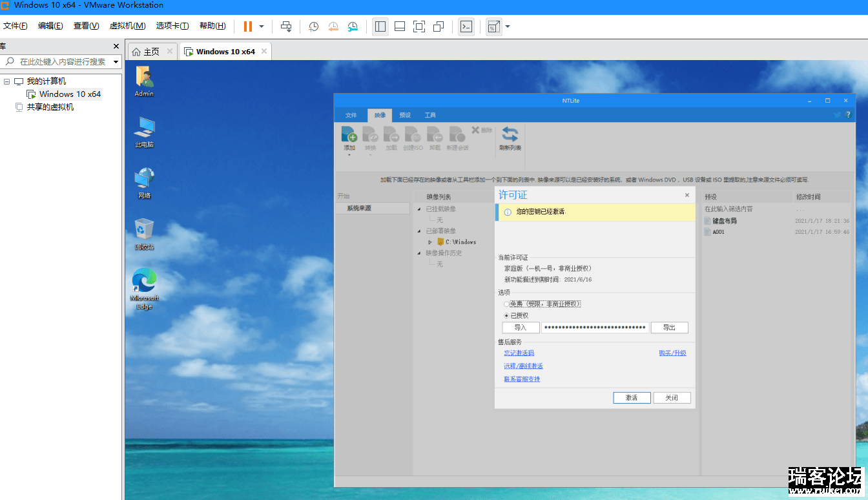Open the dropdown arrow under Add (添加)
This screenshot has height=500, width=868.
(349, 155)
